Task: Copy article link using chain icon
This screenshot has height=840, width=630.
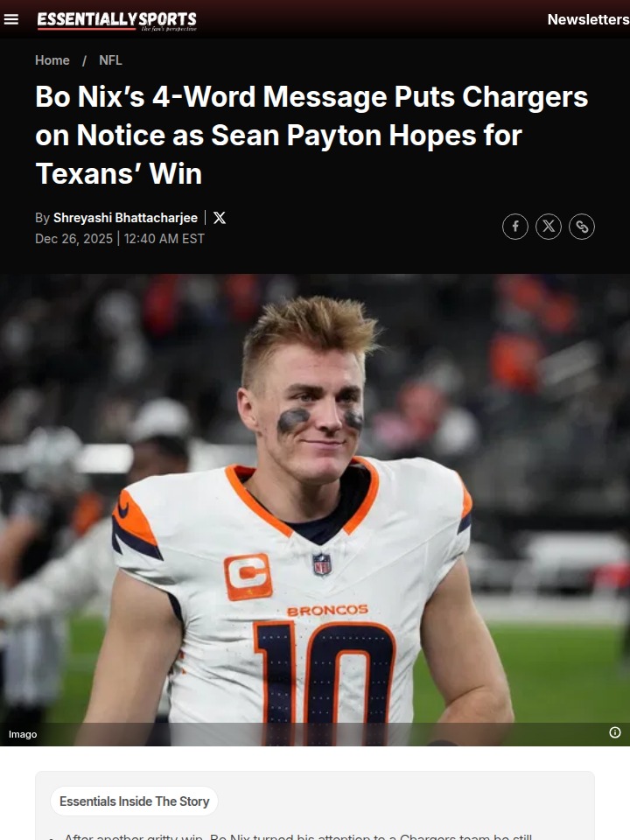Action: (x=582, y=227)
